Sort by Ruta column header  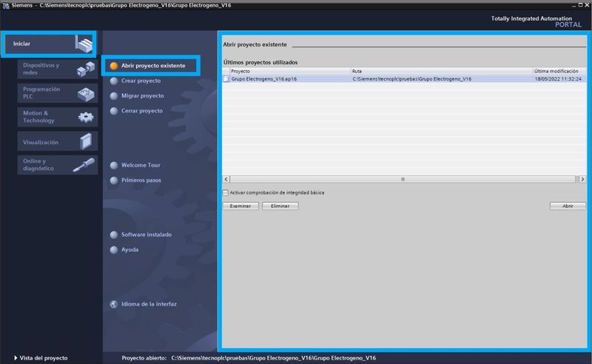[441, 71]
